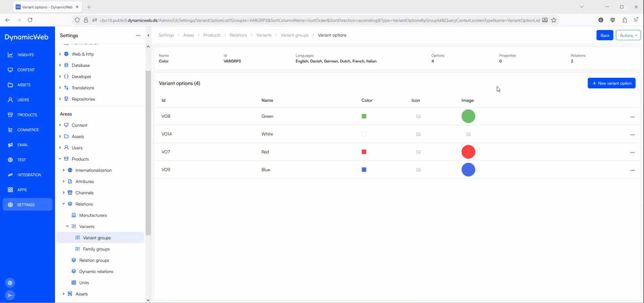Open the Commerce cart icon
Screen dimensions: 644x303
pyautogui.click(x=10, y=130)
